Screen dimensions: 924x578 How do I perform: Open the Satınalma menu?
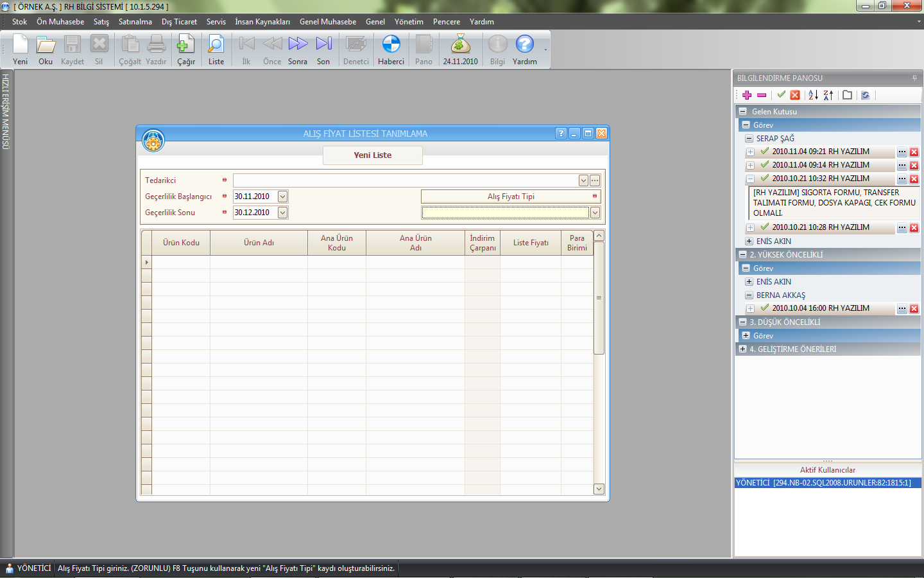135,22
